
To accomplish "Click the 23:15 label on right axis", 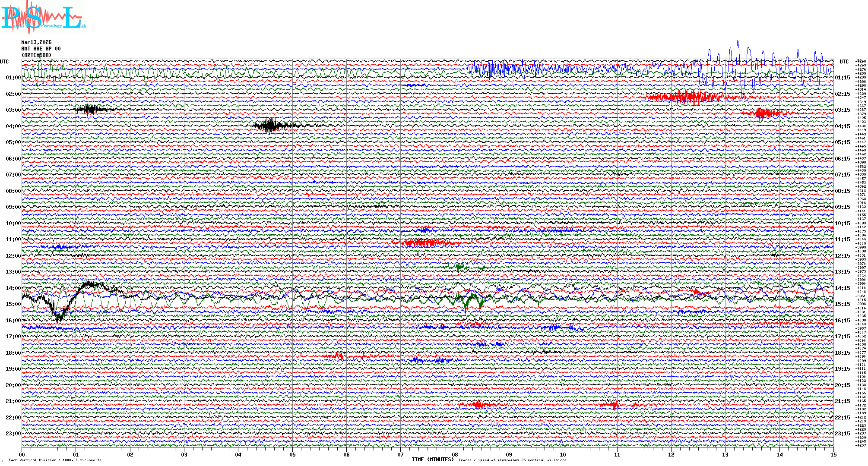I will [842, 434].
